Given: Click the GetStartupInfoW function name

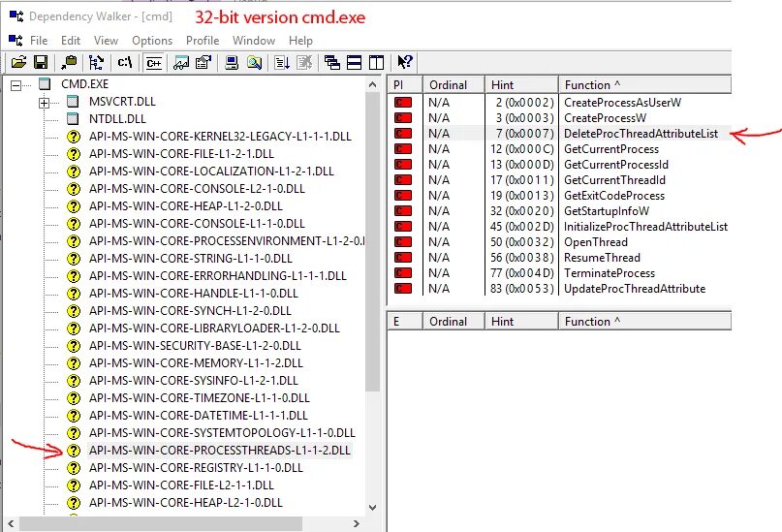Looking at the screenshot, I should point(607,211).
